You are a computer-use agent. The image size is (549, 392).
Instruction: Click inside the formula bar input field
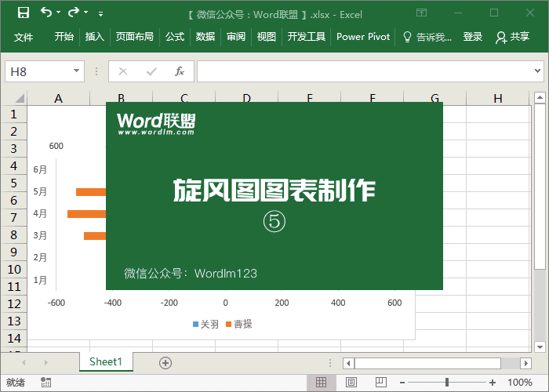pyautogui.click(x=361, y=71)
